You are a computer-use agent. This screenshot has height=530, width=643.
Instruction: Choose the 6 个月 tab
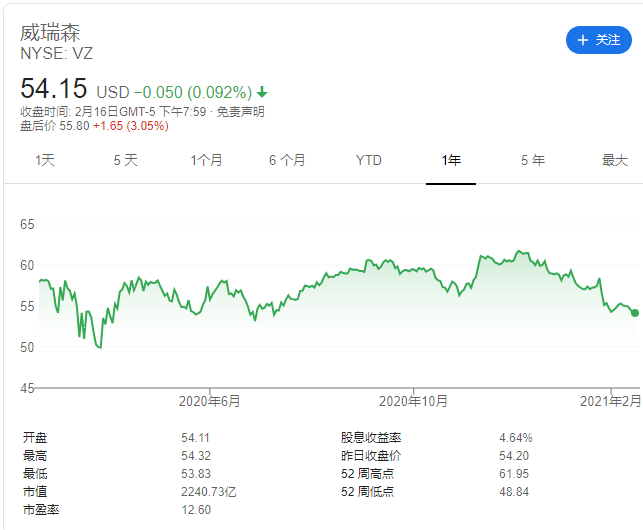(287, 160)
